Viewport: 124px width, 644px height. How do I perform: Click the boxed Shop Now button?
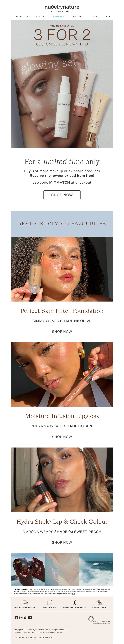click(x=62, y=195)
